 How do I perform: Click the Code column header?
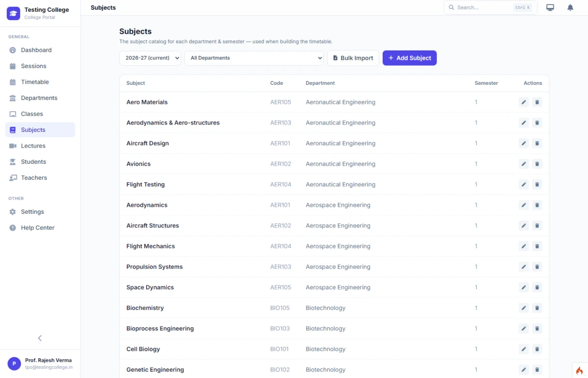click(277, 83)
